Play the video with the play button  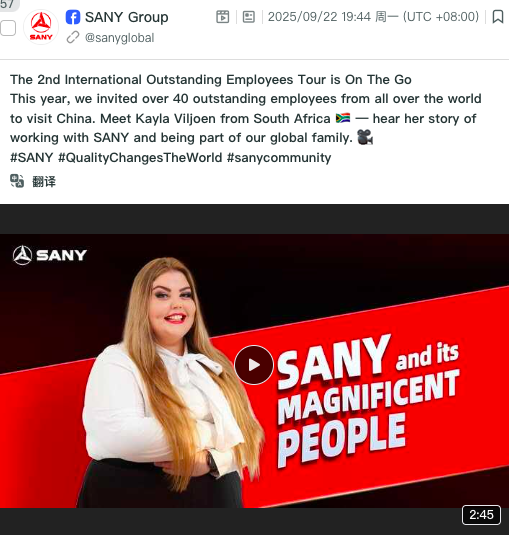pos(254,365)
